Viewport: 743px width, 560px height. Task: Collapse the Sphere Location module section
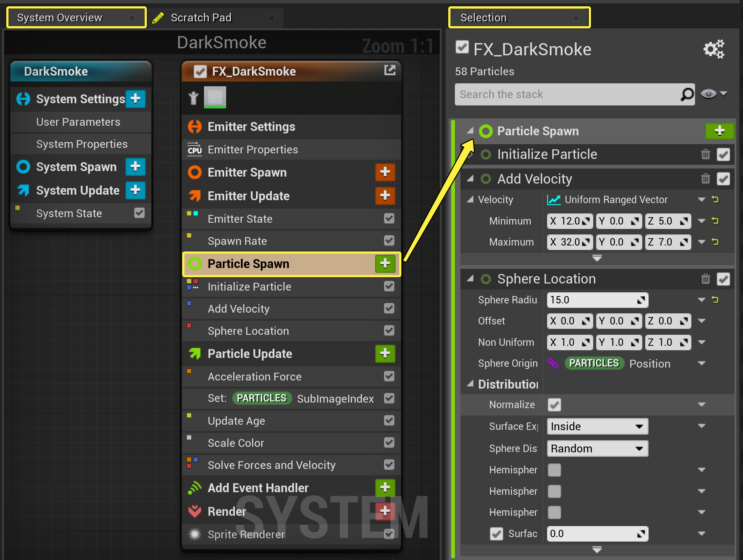pyautogui.click(x=470, y=279)
